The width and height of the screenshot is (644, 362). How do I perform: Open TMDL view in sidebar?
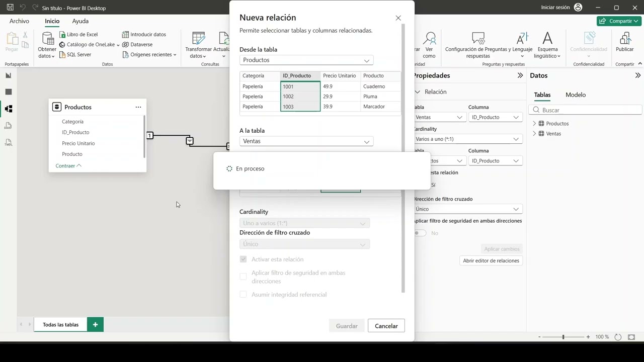pos(8,143)
